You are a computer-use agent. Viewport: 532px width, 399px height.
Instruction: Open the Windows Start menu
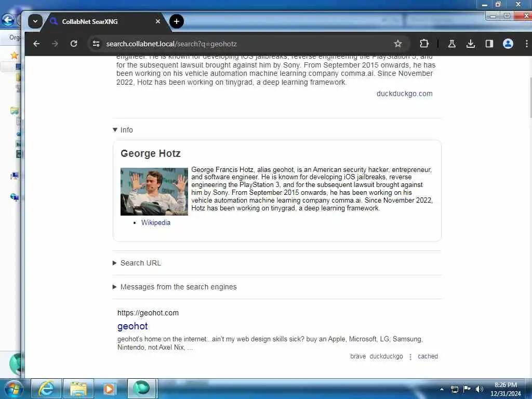pos(14,389)
